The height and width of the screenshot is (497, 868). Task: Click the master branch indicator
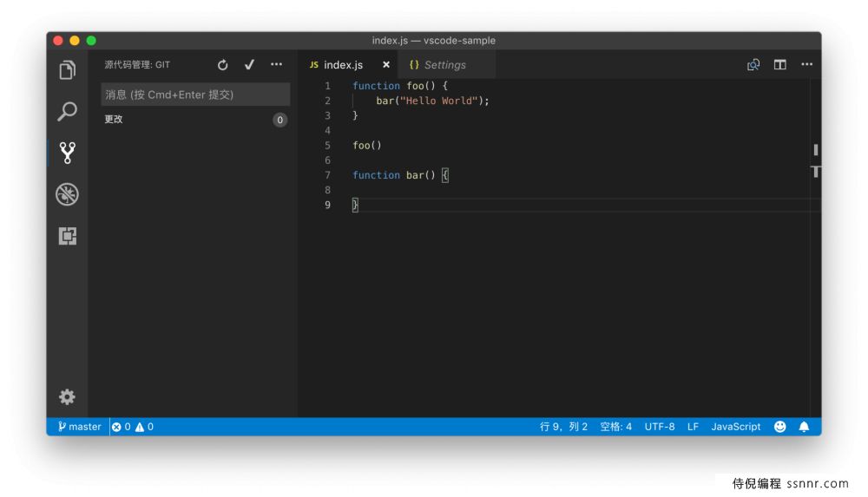(x=80, y=427)
